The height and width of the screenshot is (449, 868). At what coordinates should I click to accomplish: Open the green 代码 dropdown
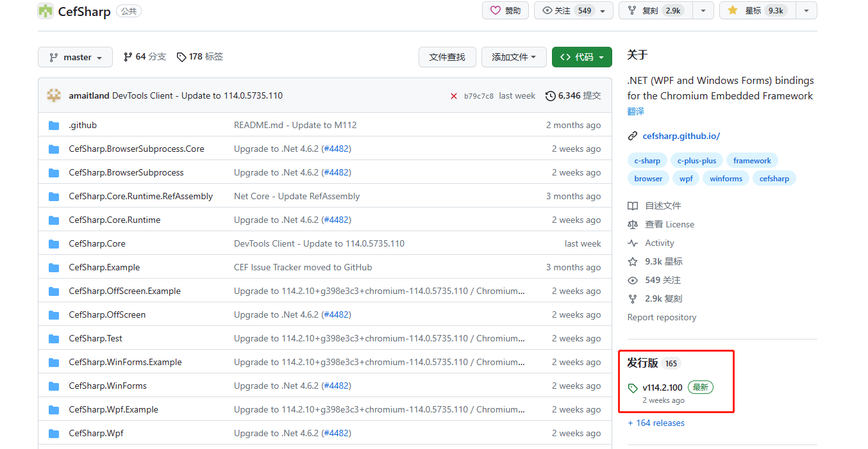(x=581, y=57)
